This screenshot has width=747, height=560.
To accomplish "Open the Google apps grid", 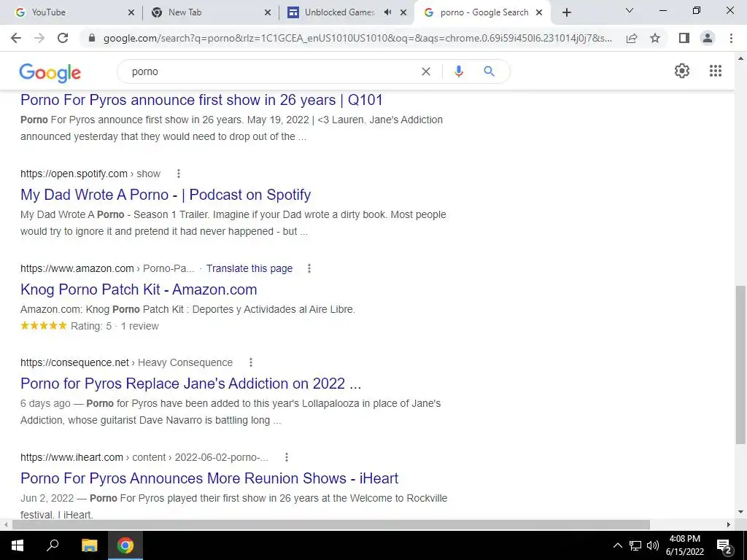I will tap(716, 71).
